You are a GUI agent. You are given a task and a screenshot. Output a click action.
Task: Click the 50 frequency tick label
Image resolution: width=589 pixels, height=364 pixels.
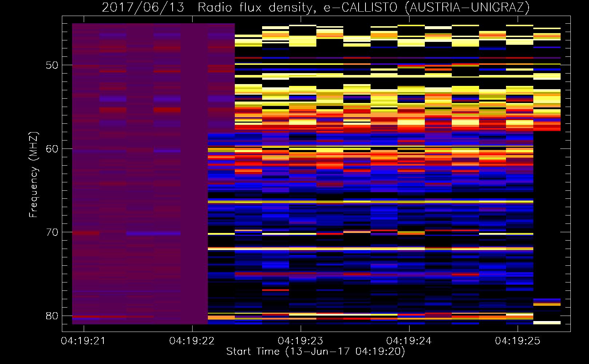[52, 66]
